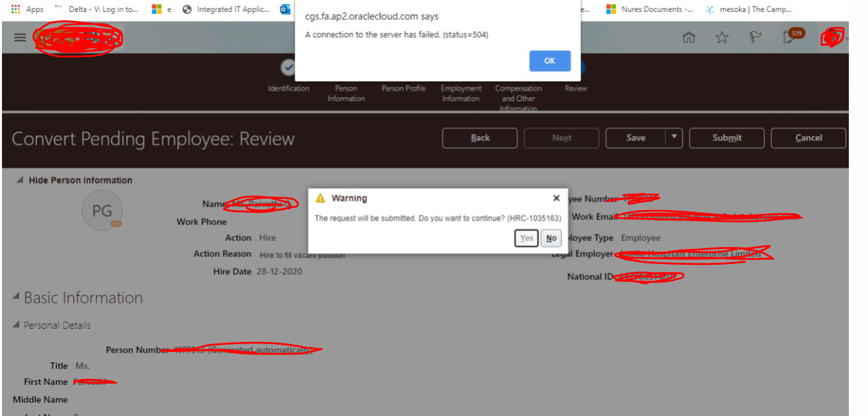Viewport: 868px width, 416px height.
Task: Open the Save button dropdown arrow
Action: pos(673,138)
